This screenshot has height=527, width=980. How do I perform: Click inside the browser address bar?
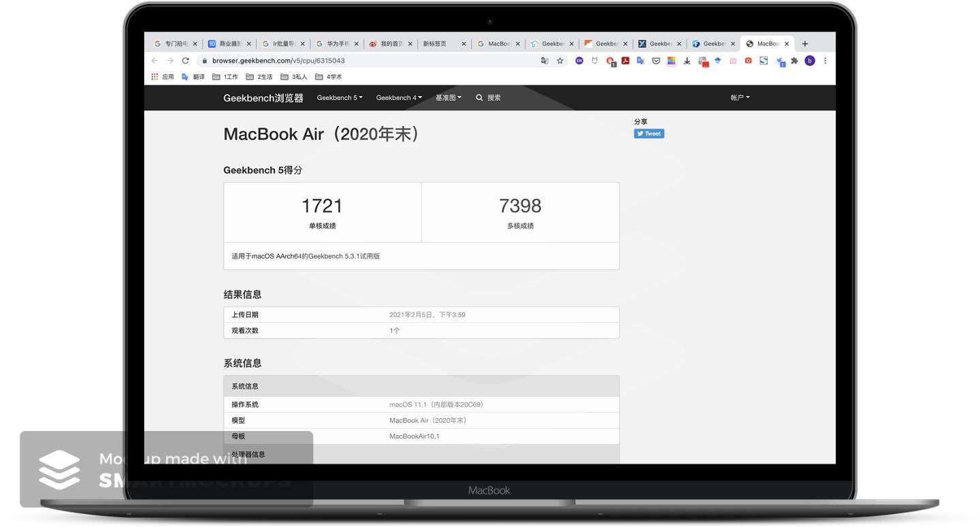340,61
